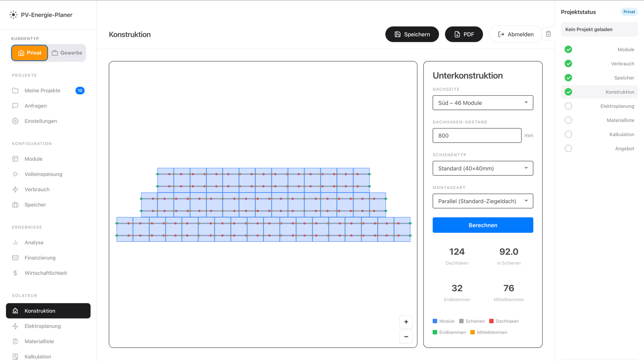The image size is (644, 362).
Task: Click the Analyse bar chart icon
Action: (x=15, y=243)
